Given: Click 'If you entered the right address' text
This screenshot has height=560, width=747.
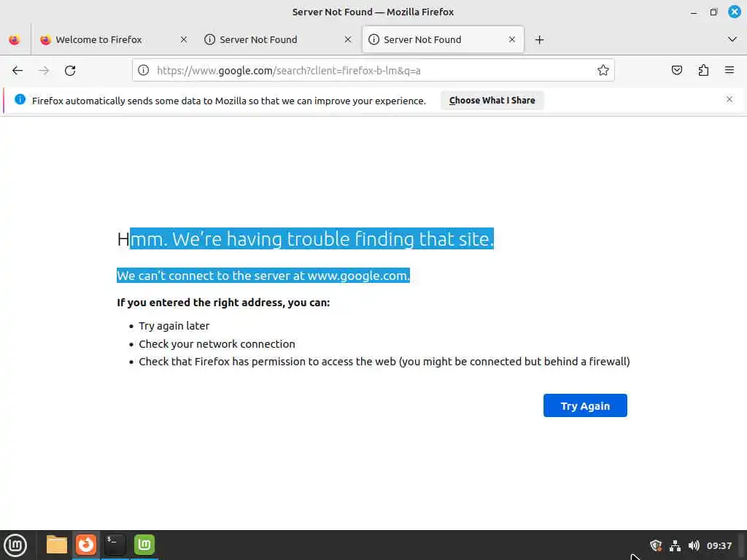Looking at the screenshot, I should 223,303.
